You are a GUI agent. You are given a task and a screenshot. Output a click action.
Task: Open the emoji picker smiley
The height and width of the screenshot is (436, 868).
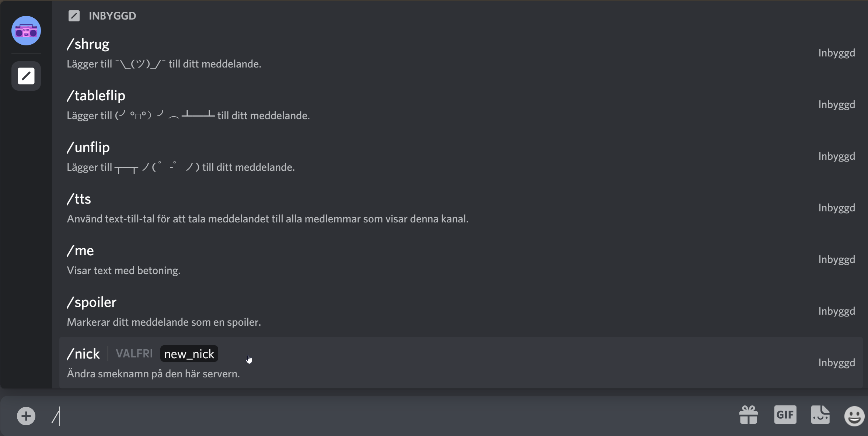pos(854,416)
